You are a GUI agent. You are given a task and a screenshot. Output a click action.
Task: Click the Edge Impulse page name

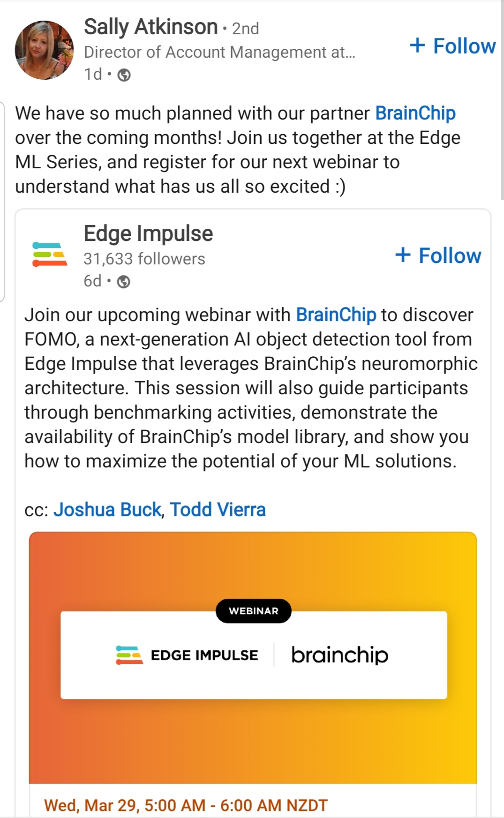148,233
